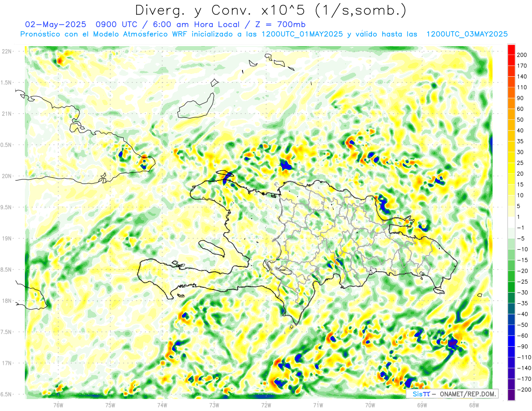The height and width of the screenshot is (411, 532).
Task: Click the initialization time "1200UTC_01MAY2025"
Action: [302, 34]
